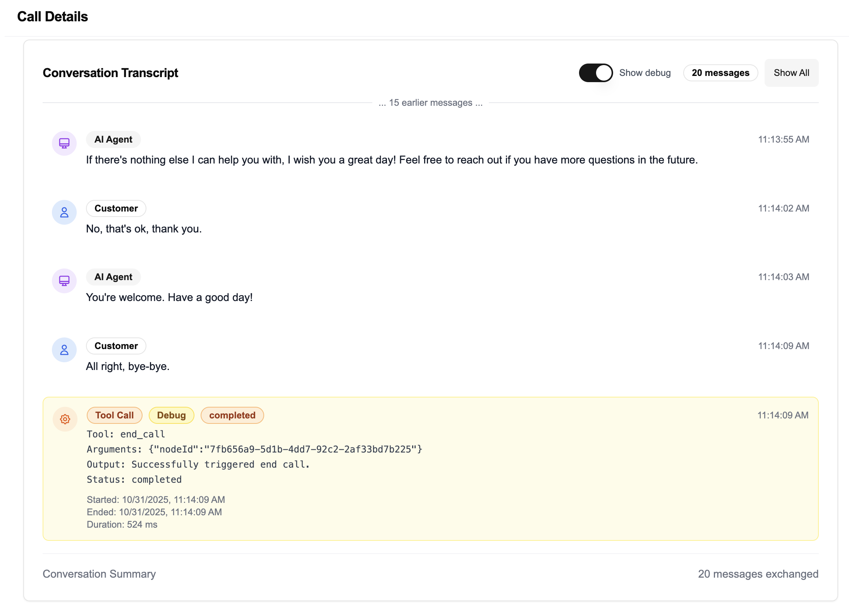Viewport: 849px width, 616px height.
Task: Click the Customer label above "No, that's ok"
Action: [116, 208]
